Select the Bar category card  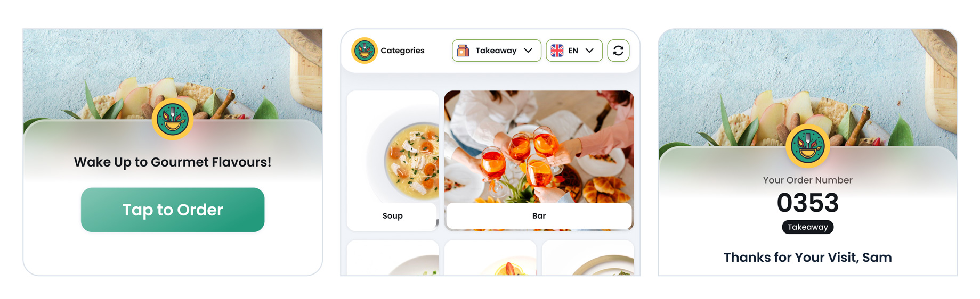click(x=539, y=161)
